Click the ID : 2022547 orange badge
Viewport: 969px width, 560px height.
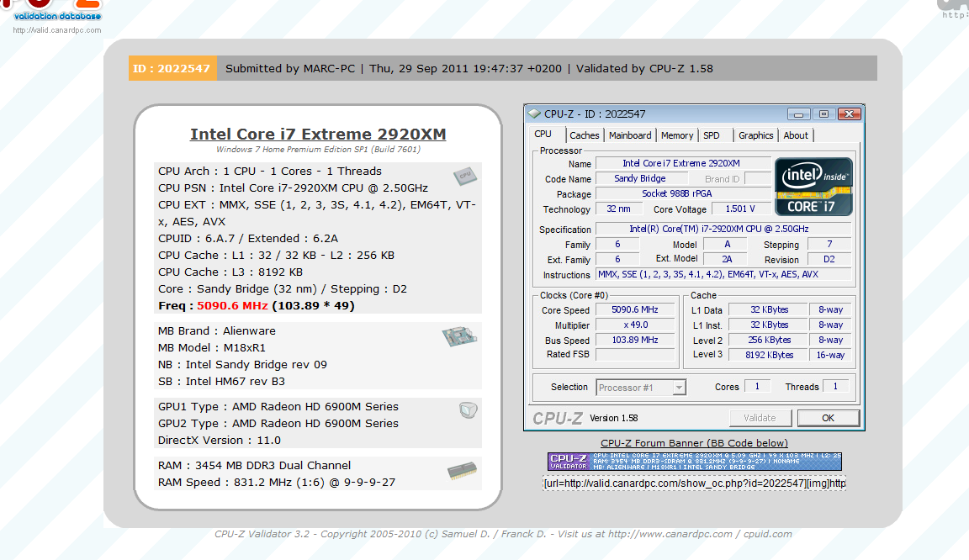tap(172, 69)
